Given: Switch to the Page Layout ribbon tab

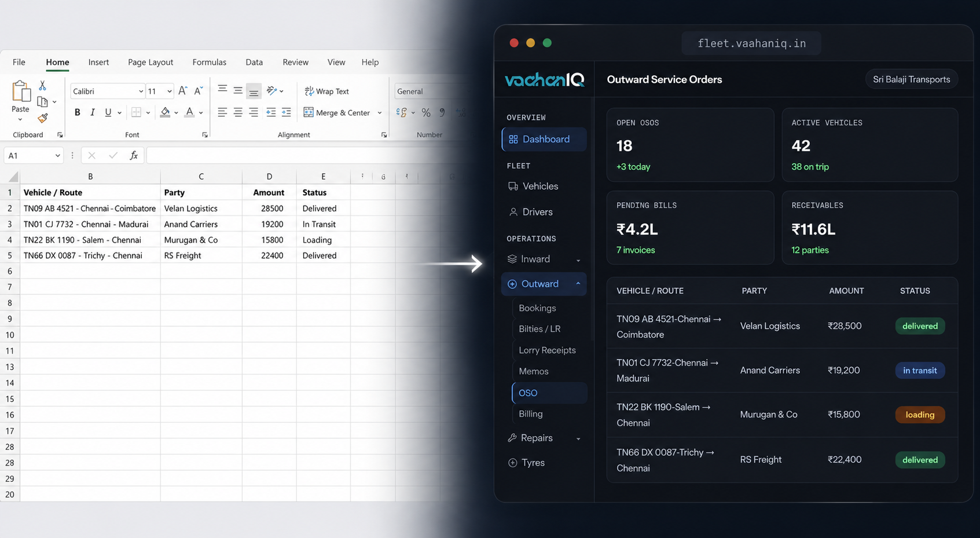Looking at the screenshot, I should click(x=151, y=62).
